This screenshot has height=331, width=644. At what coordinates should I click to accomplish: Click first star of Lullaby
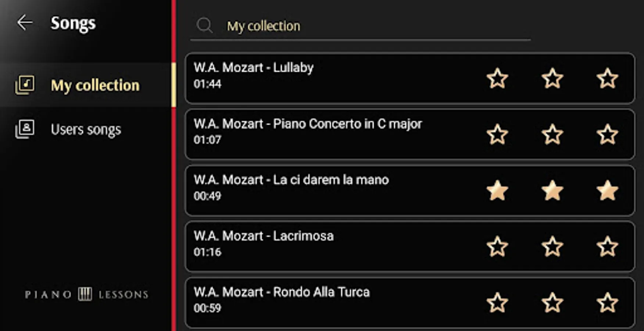click(x=497, y=78)
